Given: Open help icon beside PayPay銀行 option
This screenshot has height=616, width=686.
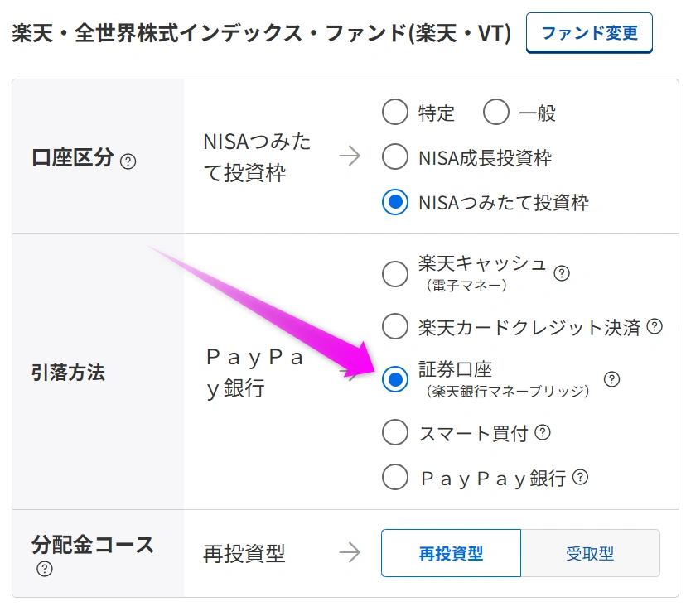Looking at the screenshot, I should point(581,477).
